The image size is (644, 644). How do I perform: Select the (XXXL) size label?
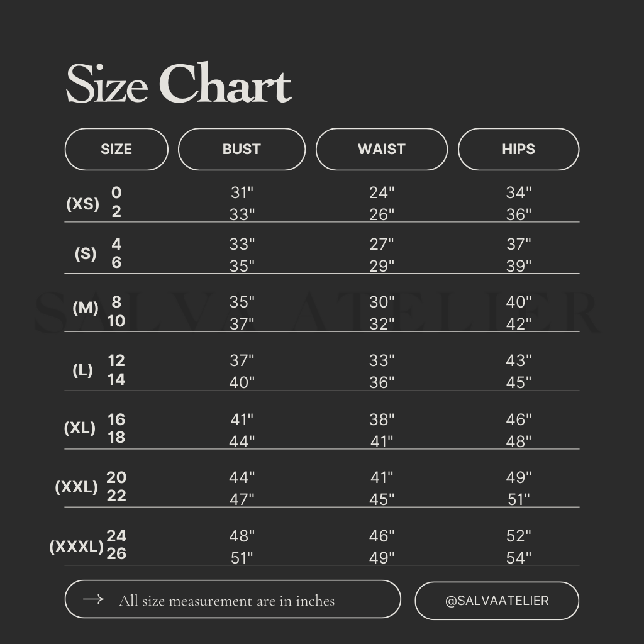[x=76, y=547]
